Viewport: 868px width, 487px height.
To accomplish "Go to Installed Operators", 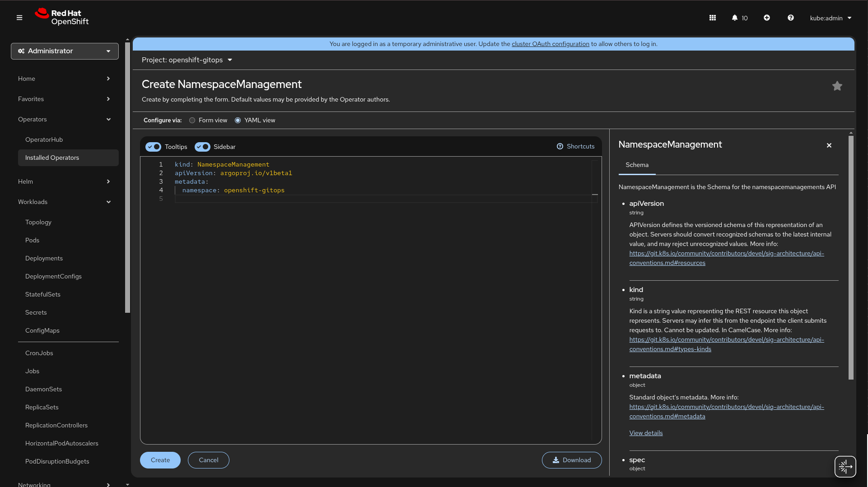I will (68, 158).
